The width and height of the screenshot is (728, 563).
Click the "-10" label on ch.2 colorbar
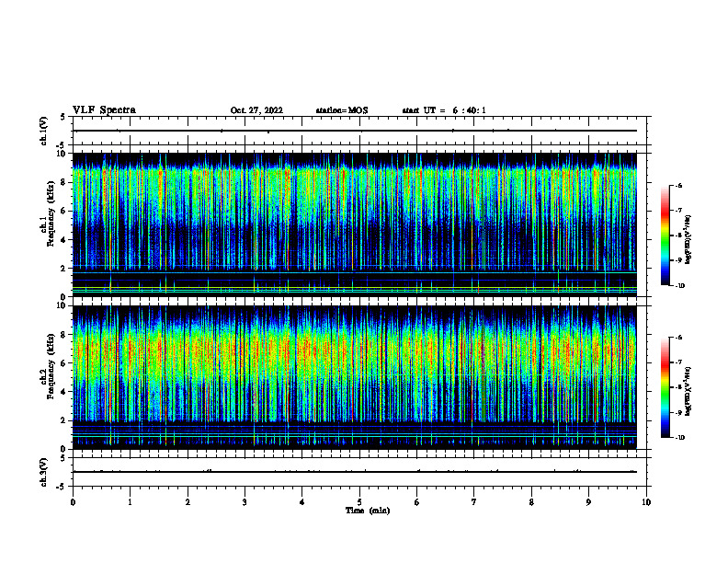tap(679, 438)
